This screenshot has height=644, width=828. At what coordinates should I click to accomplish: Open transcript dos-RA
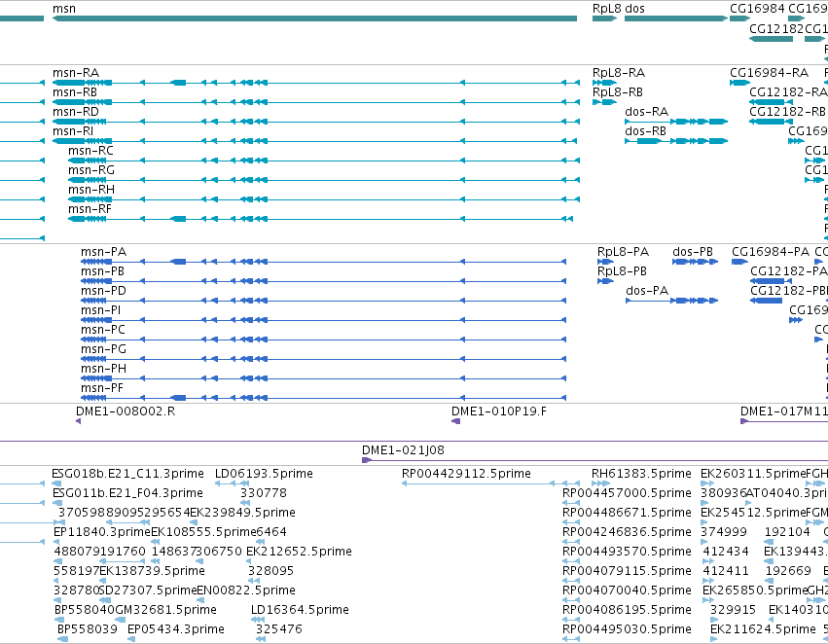tap(646, 112)
